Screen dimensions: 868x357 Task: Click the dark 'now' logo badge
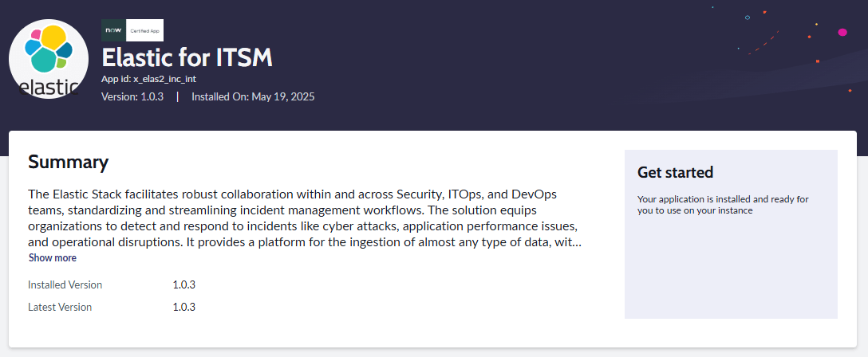(113, 30)
